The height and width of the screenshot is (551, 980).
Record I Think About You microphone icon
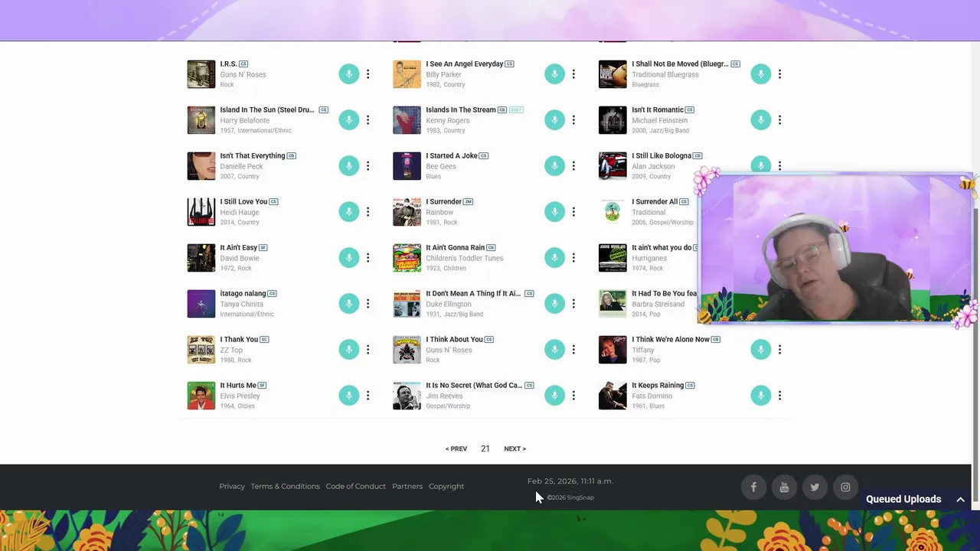click(x=554, y=349)
